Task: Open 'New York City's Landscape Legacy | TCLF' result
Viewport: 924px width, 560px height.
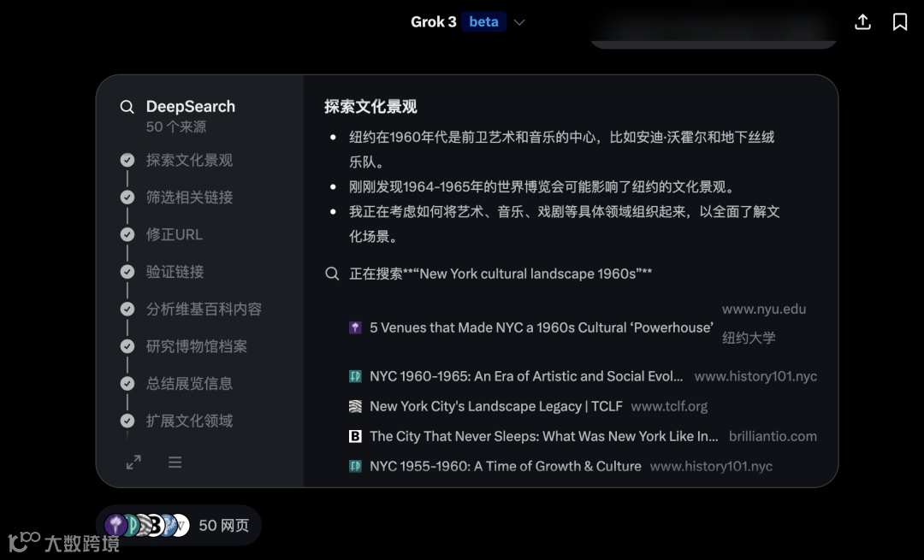Action: tap(495, 406)
